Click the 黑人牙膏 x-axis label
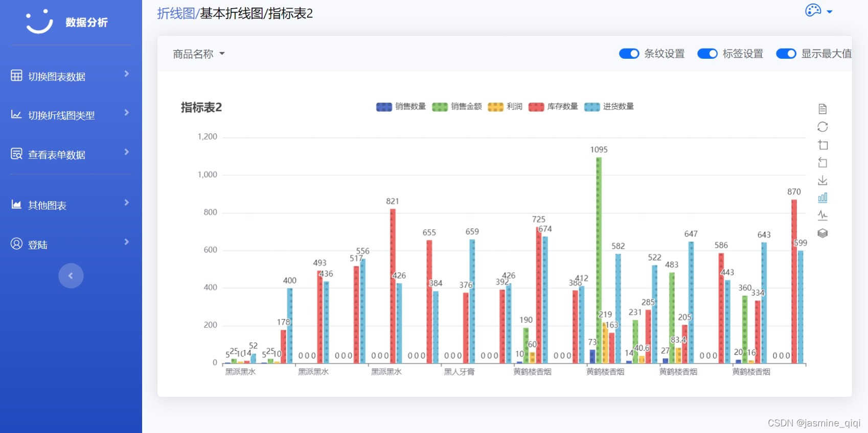The height and width of the screenshot is (433, 868). coord(459,372)
